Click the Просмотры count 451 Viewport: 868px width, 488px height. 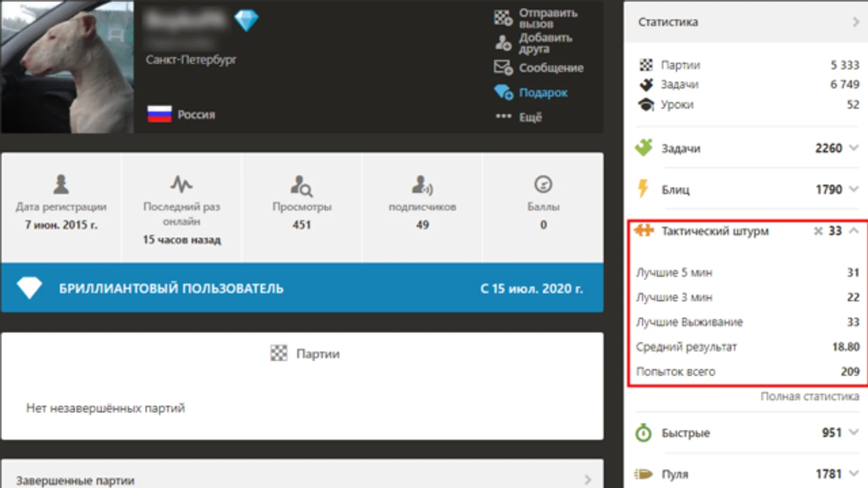(x=301, y=225)
